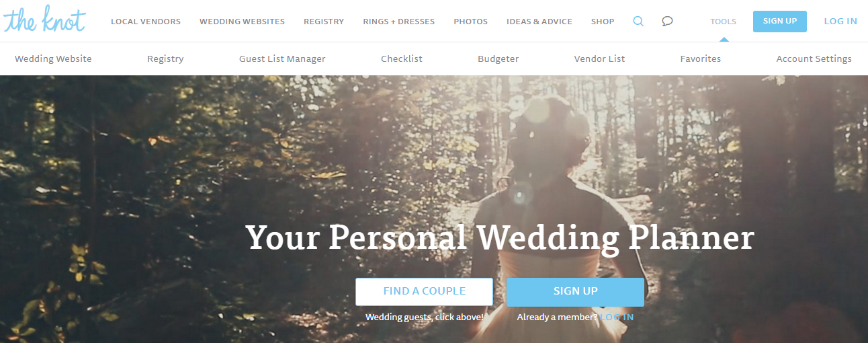The width and height of the screenshot is (868, 343).
Task: Open Rings + Dresses menu
Action: click(x=398, y=22)
